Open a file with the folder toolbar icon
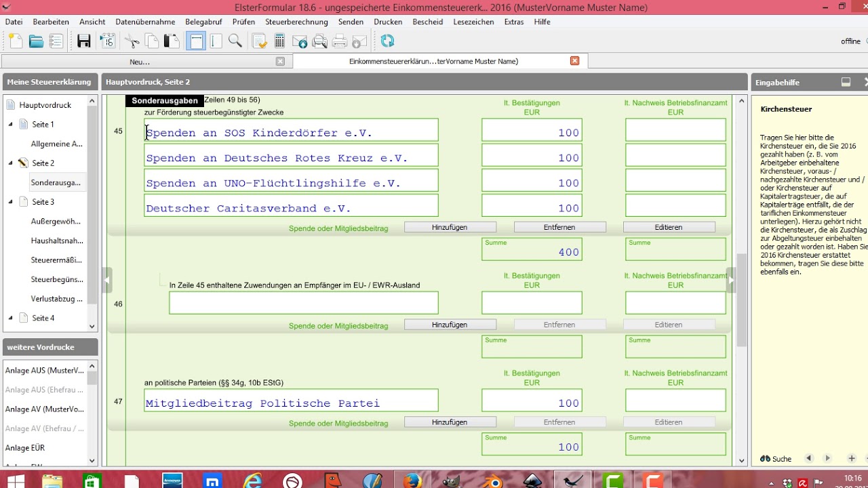868x488 pixels. pos(36,41)
